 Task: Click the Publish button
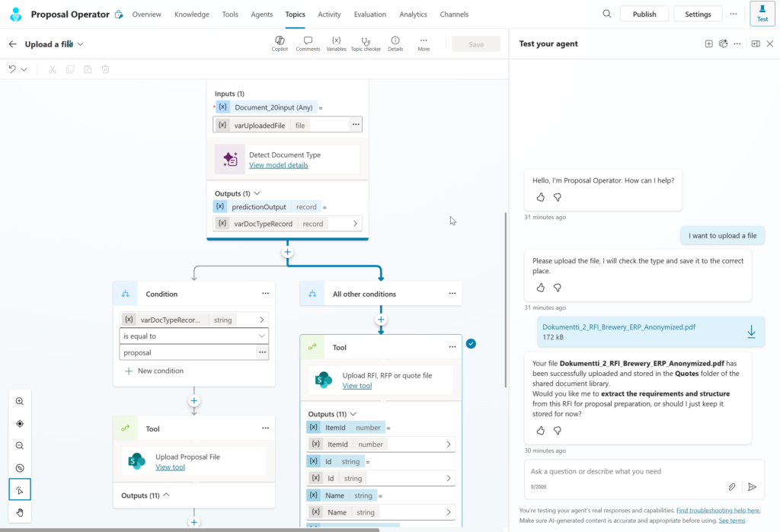pyautogui.click(x=644, y=14)
